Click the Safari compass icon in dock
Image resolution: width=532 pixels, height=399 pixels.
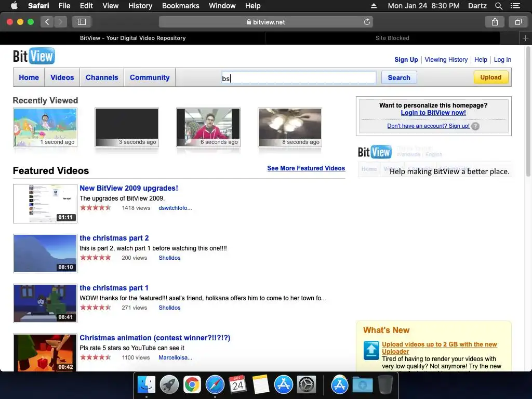215,385
